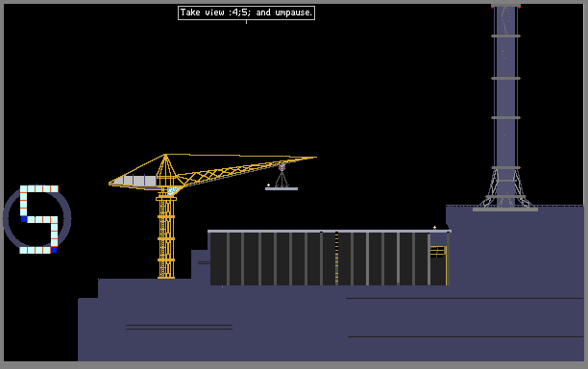Click the yellow ladder in the dark building

336,258
